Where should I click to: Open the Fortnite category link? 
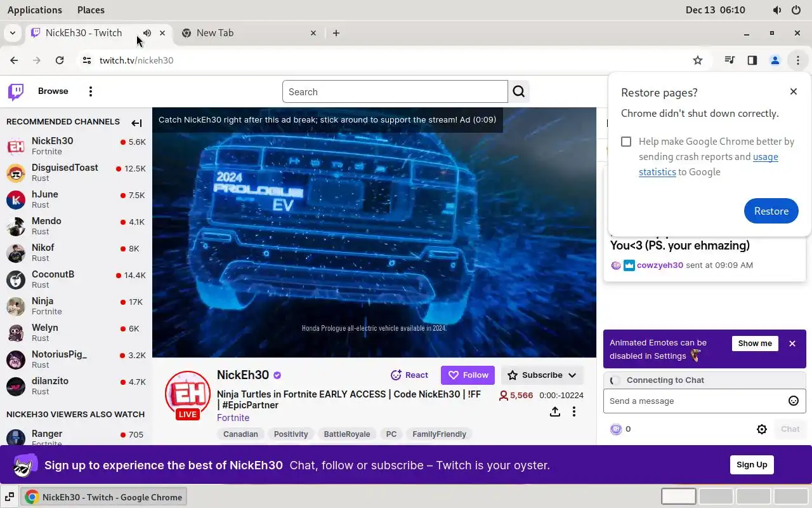point(233,418)
